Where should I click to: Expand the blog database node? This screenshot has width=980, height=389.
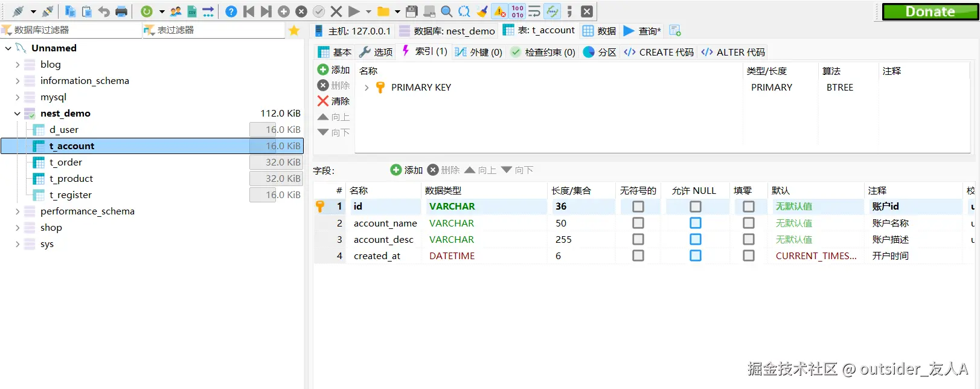[18, 65]
